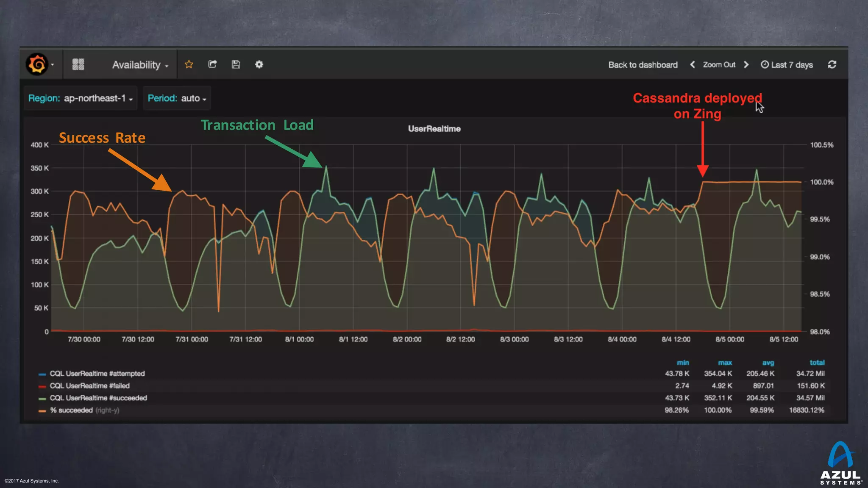Open the dashboards grid icon
The height and width of the screenshot is (488, 868).
[78, 64]
